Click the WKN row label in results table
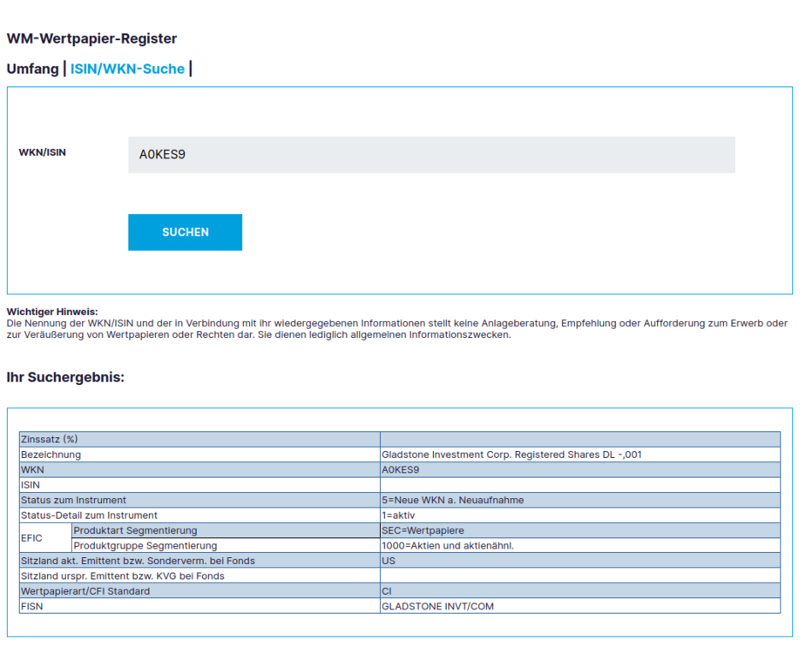Image resolution: width=812 pixels, height=653 pixels. point(32,469)
